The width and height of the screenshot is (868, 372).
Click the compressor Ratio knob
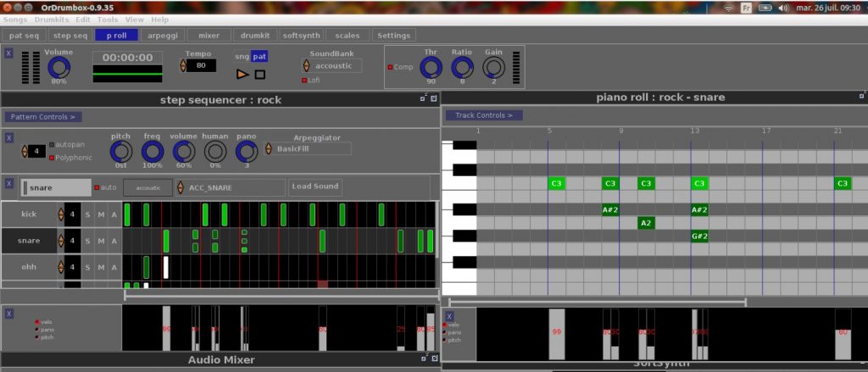point(462,68)
